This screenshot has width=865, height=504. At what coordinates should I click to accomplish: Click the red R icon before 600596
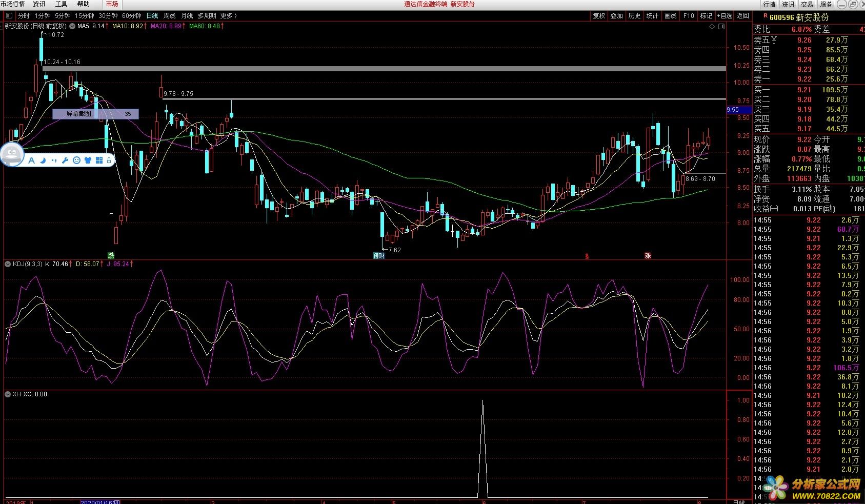pos(765,16)
